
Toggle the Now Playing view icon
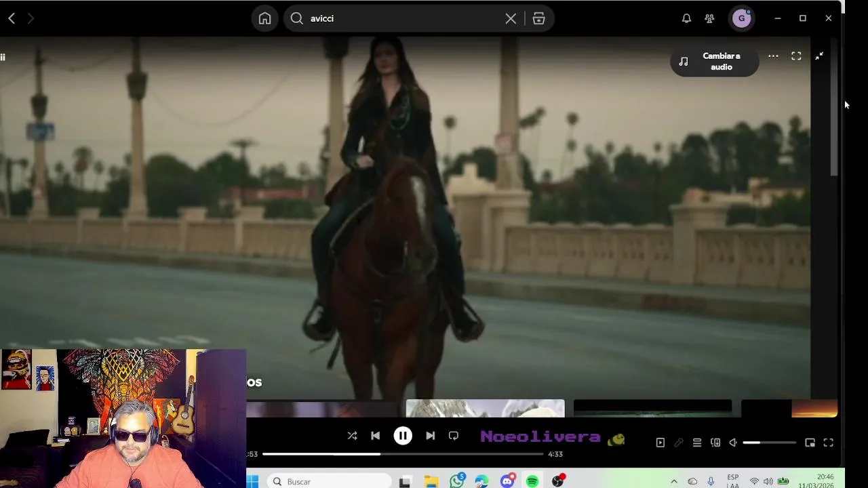tap(660, 443)
